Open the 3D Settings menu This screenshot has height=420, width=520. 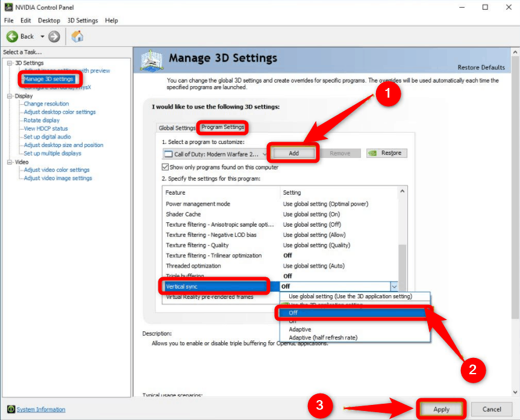(83, 20)
